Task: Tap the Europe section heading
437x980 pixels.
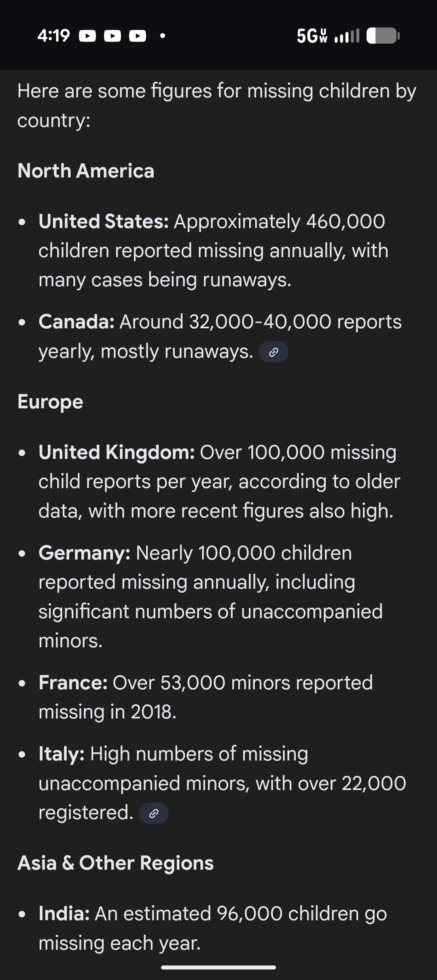Action: (x=50, y=402)
